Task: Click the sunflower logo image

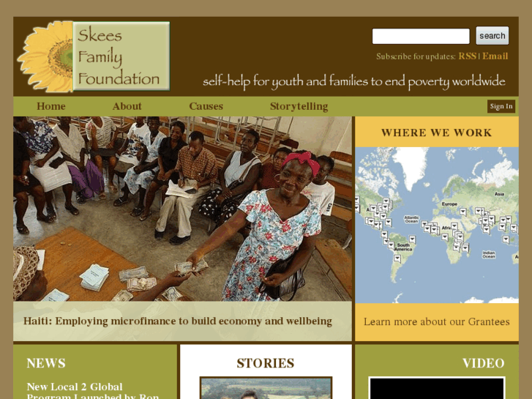Action: [x=45, y=56]
